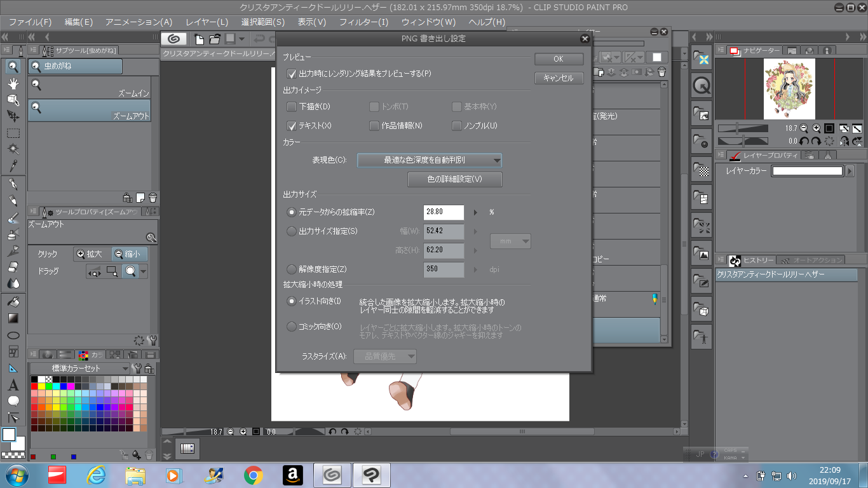
Task: Open the フィルター(I) menu
Action: [x=363, y=22]
